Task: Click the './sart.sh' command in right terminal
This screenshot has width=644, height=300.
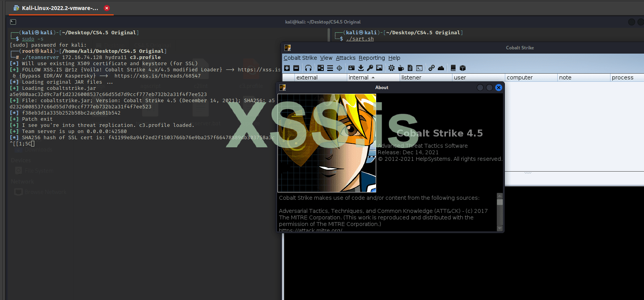Action: pyautogui.click(x=360, y=39)
